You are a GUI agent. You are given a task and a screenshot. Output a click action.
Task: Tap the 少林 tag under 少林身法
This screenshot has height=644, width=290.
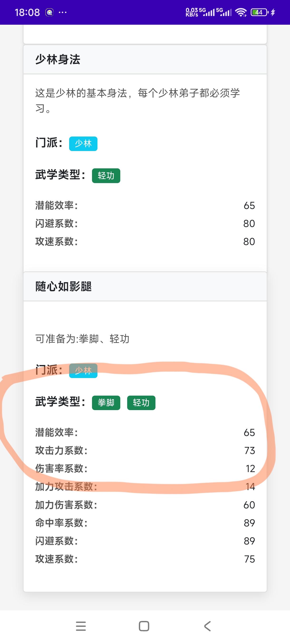[x=83, y=144]
